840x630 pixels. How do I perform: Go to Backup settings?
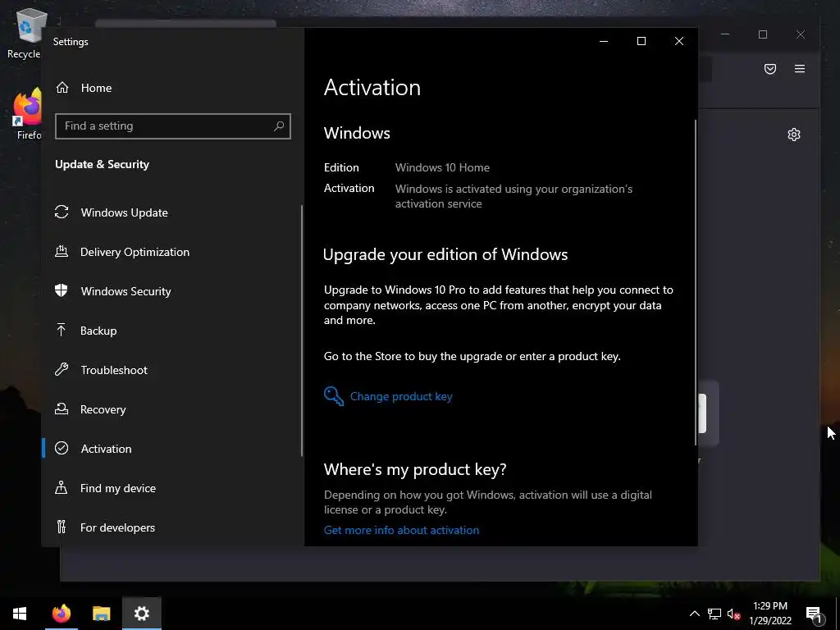171,331
